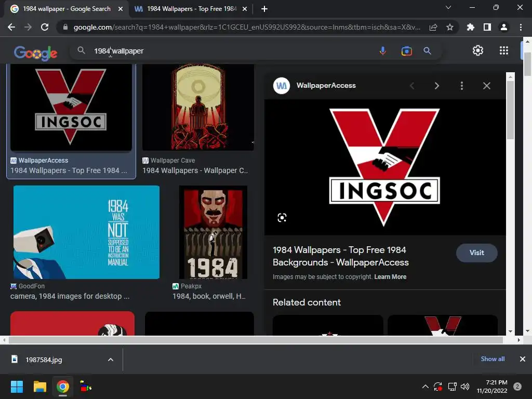Click the preview panel scrollbar thumb
532x399 pixels.
[x=510, y=109]
